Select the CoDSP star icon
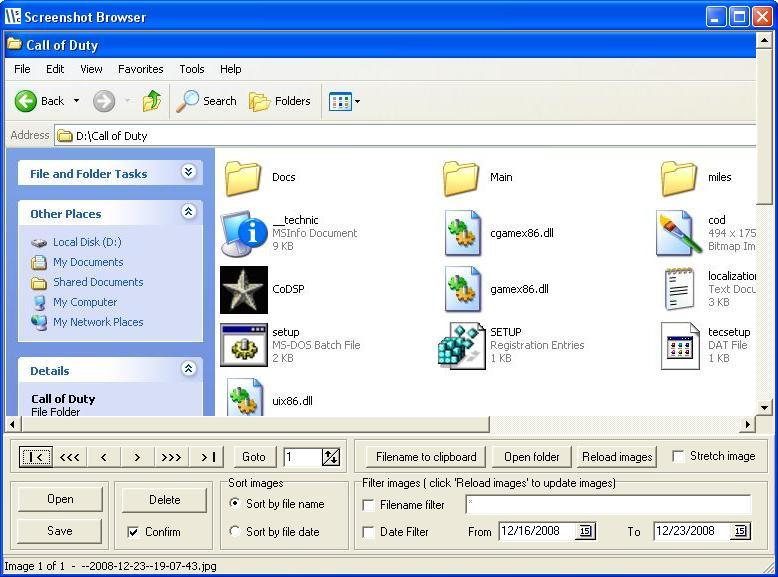The width and height of the screenshot is (778, 577). (x=244, y=290)
